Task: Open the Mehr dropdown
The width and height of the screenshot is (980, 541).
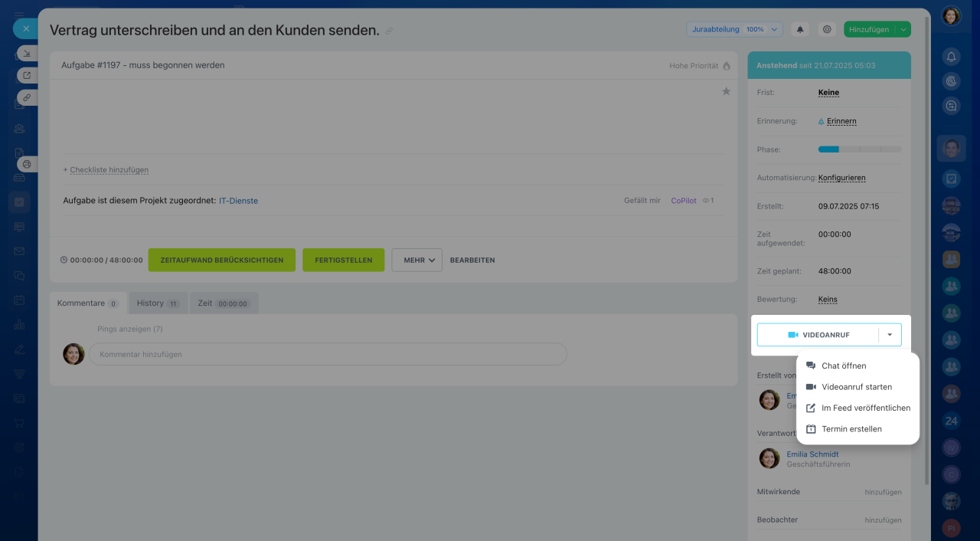Action: 417,260
